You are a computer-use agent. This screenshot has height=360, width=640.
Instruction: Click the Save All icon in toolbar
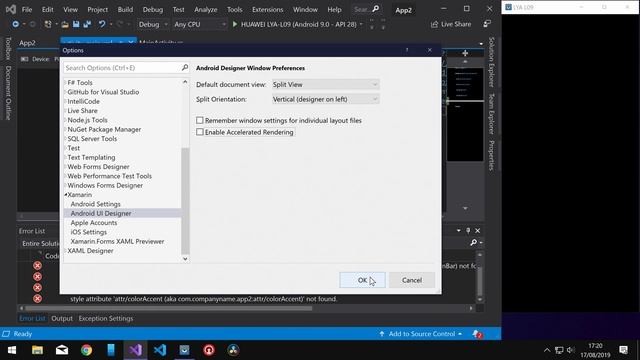click(87, 24)
